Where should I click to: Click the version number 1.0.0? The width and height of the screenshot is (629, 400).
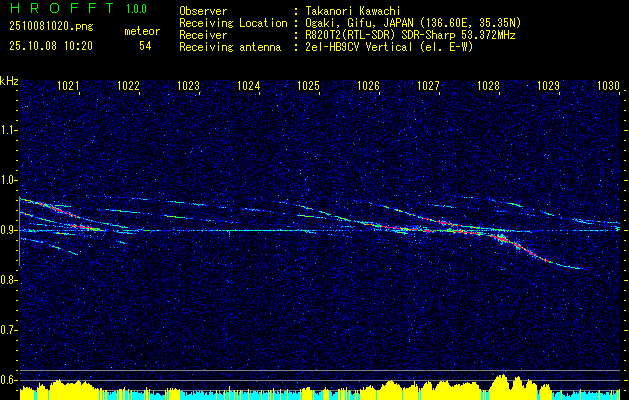coord(136,8)
